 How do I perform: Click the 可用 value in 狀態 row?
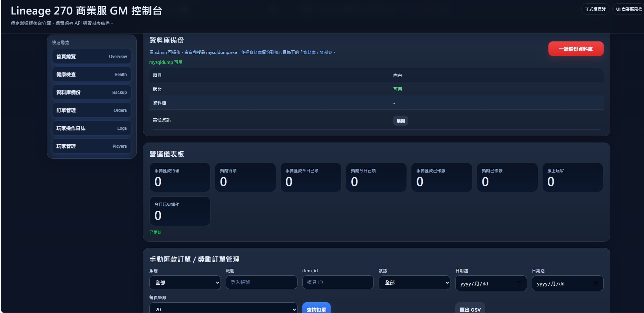[x=398, y=89]
